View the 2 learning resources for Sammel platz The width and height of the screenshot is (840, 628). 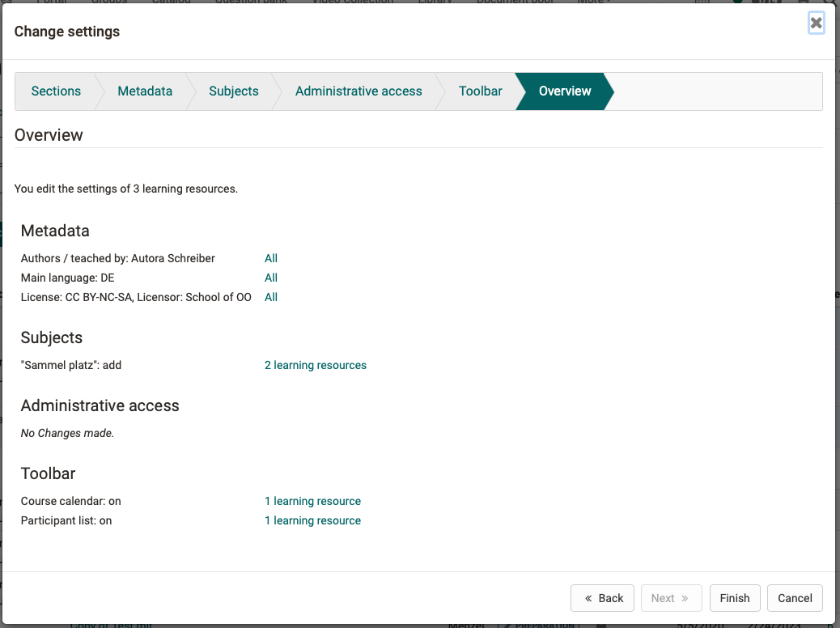point(315,365)
